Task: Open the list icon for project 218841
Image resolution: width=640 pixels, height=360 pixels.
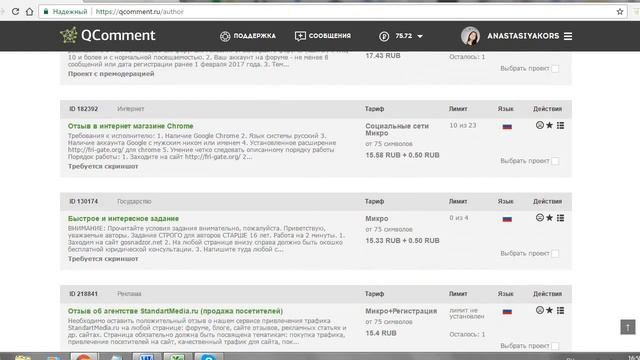Action: (560, 310)
